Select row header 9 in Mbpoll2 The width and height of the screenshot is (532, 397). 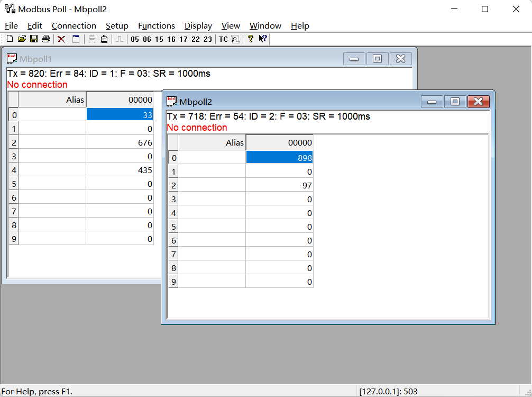click(x=173, y=282)
